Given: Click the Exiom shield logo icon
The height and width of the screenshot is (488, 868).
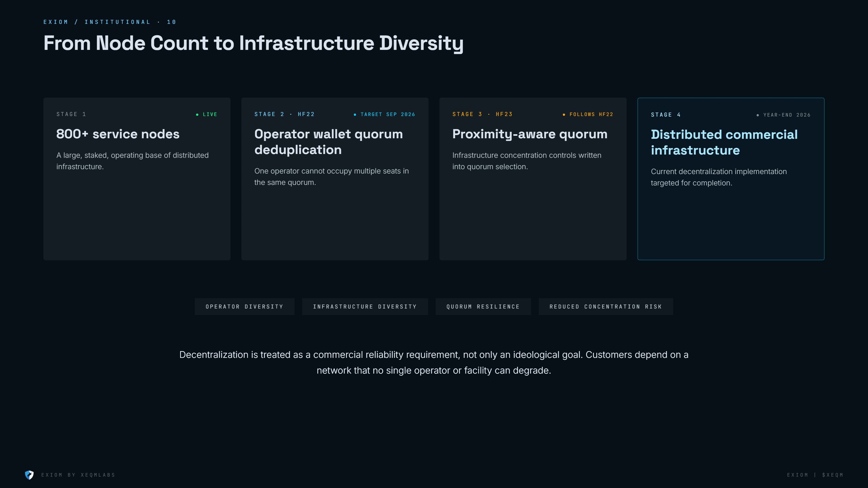Looking at the screenshot, I should [29, 475].
